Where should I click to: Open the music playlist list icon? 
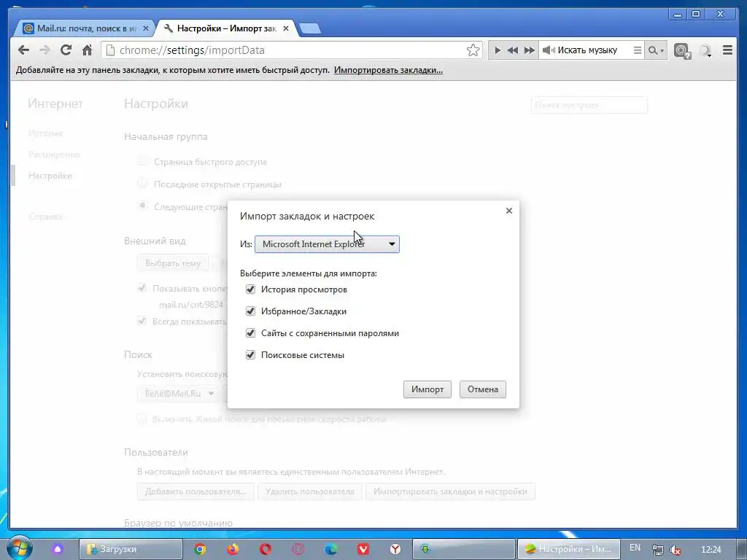[637, 50]
